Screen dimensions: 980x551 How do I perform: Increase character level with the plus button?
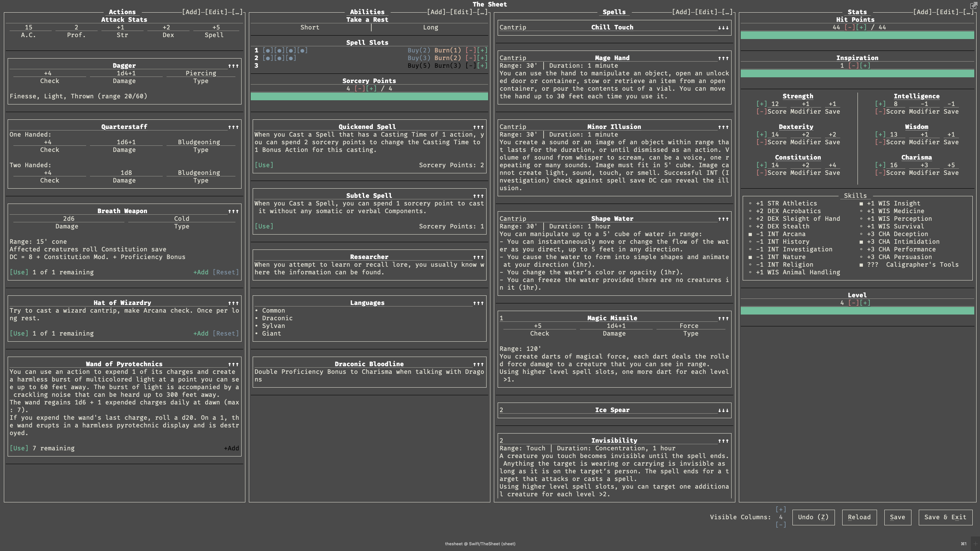tap(865, 303)
